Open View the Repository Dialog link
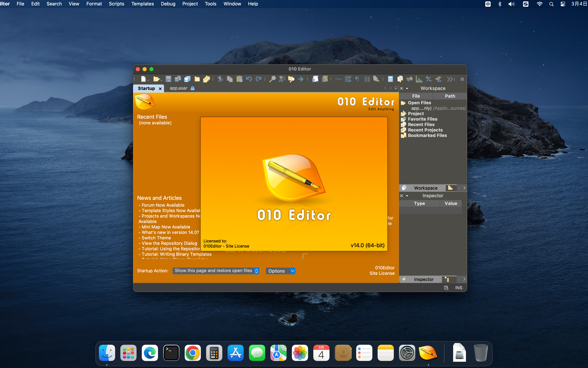 click(x=169, y=243)
